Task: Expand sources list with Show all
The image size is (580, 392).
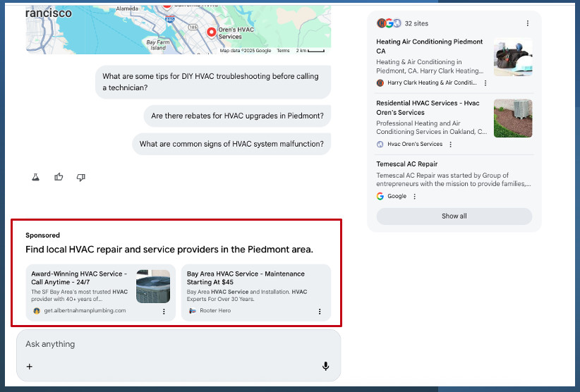Action: point(454,216)
